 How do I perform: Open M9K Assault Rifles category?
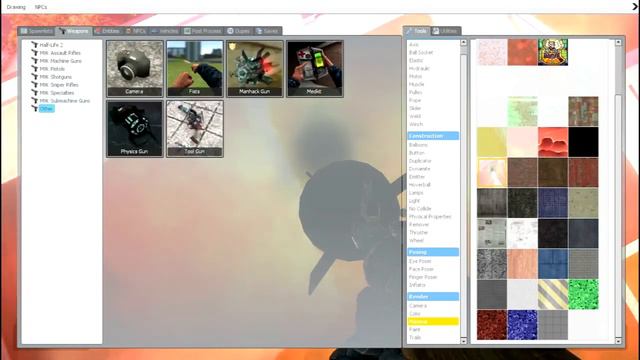60,53
